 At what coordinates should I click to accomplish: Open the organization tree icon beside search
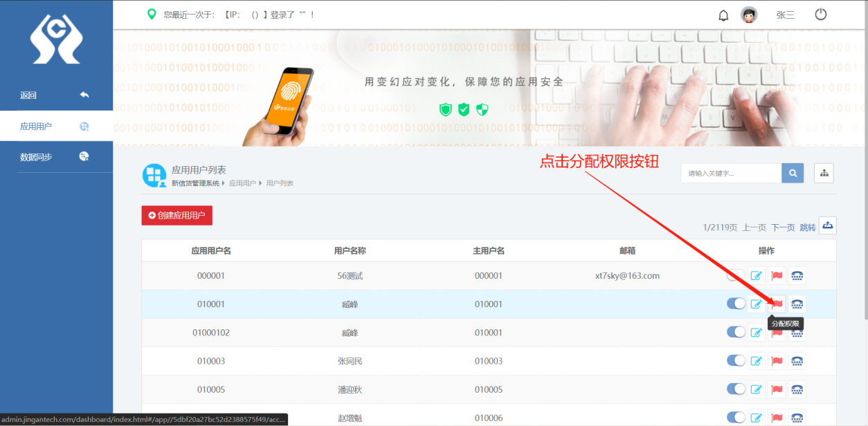[x=824, y=173]
